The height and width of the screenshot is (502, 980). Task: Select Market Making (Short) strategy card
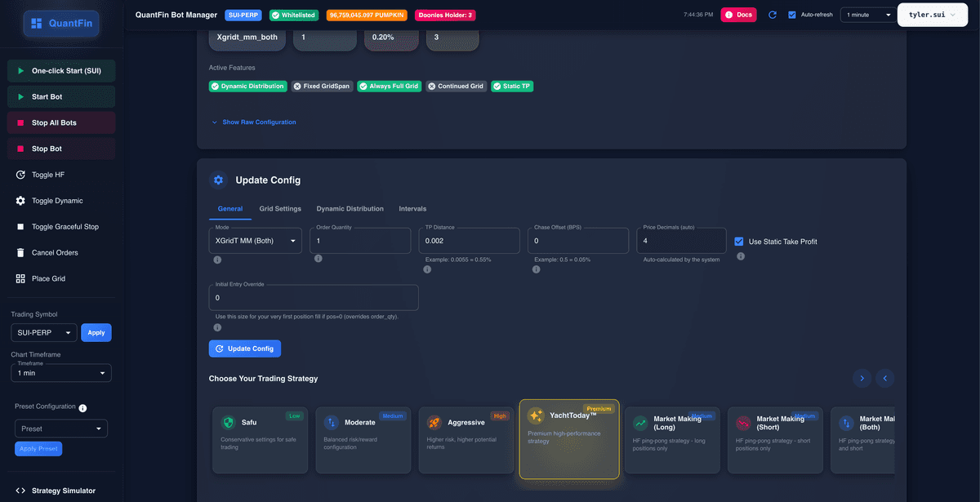tap(775, 440)
